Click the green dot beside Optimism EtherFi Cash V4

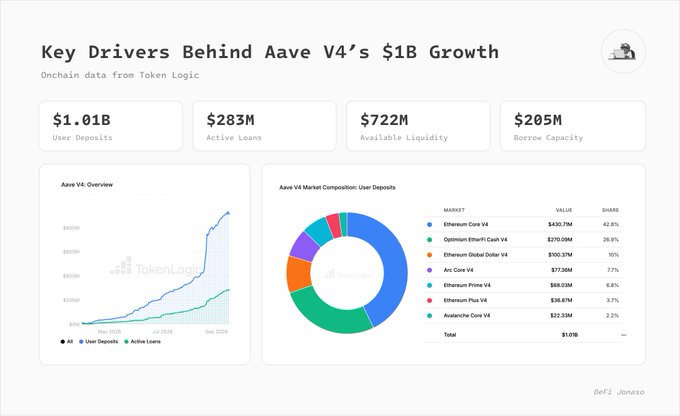429,240
